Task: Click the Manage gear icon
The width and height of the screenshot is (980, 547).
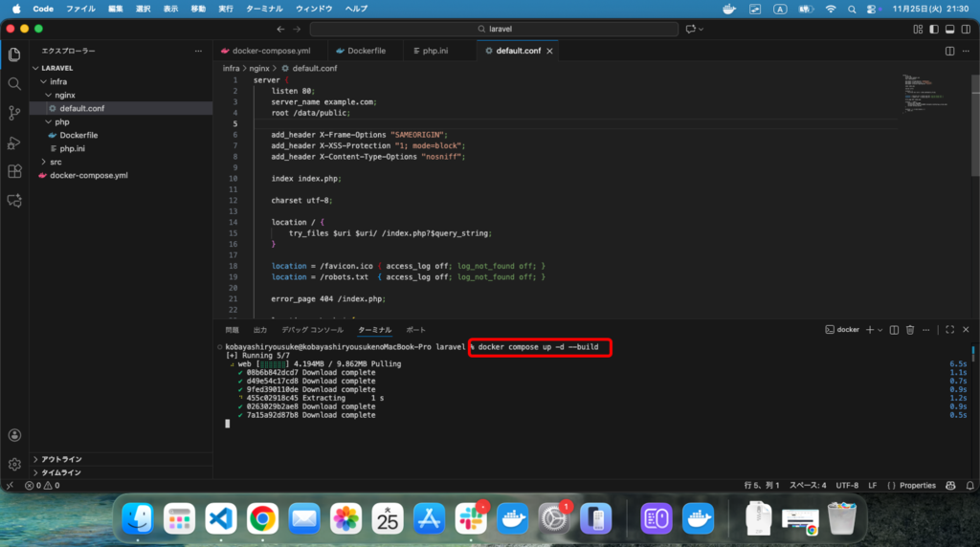Action: [x=14, y=465]
